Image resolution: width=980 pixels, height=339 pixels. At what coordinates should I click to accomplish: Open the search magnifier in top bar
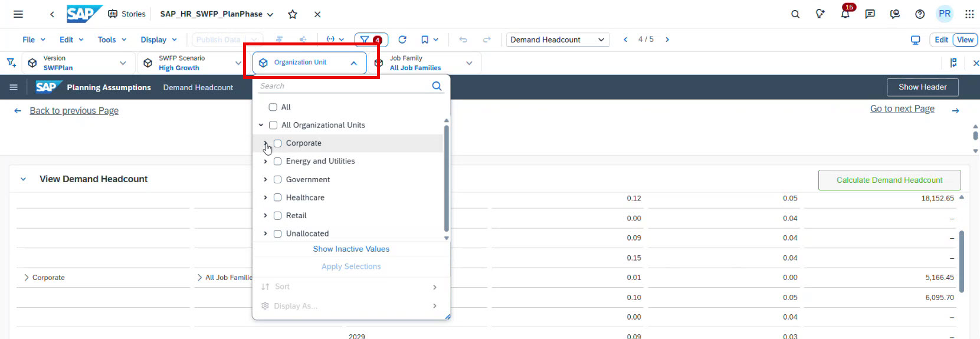(x=795, y=14)
